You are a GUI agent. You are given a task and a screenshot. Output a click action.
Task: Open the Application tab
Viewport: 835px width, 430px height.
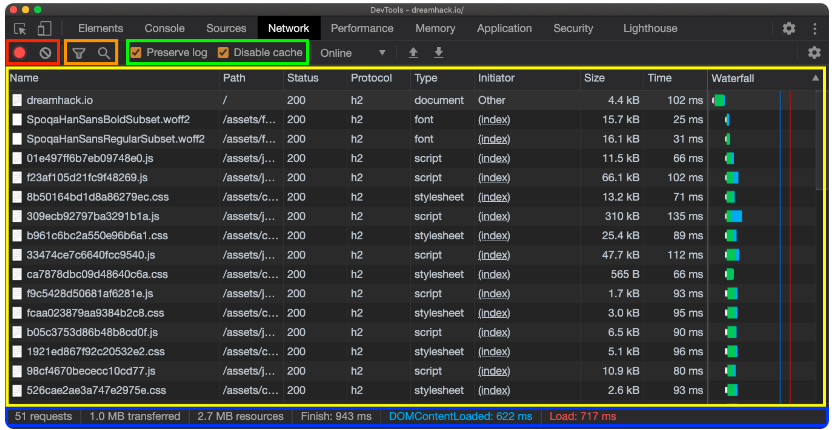click(504, 28)
